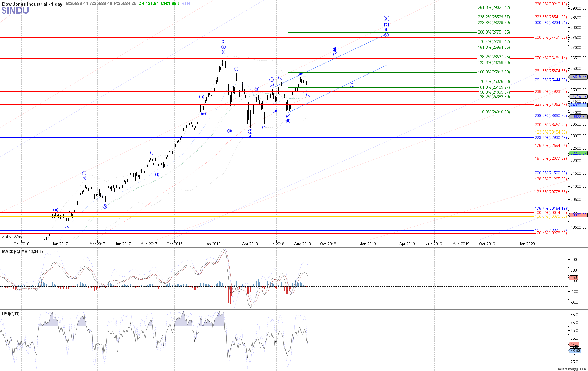Select the 176.4%(27281.42) Fibonacci label

click(494, 41)
